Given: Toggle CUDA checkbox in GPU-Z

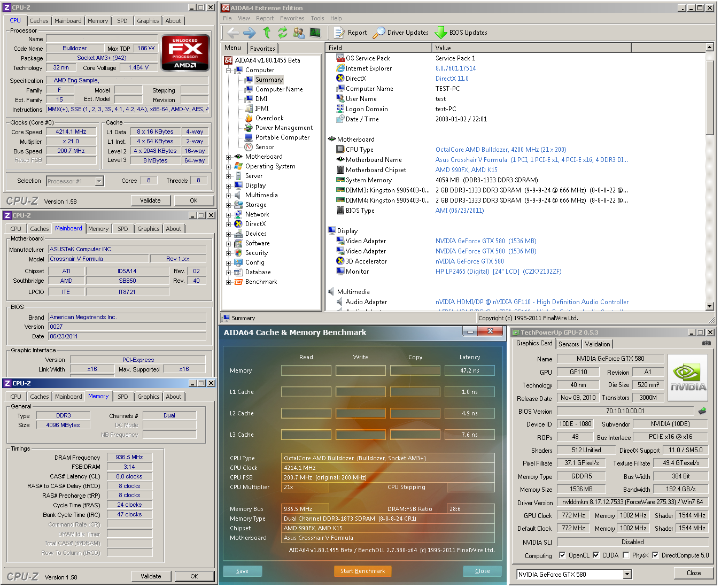Looking at the screenshot, I should point(596,555).
